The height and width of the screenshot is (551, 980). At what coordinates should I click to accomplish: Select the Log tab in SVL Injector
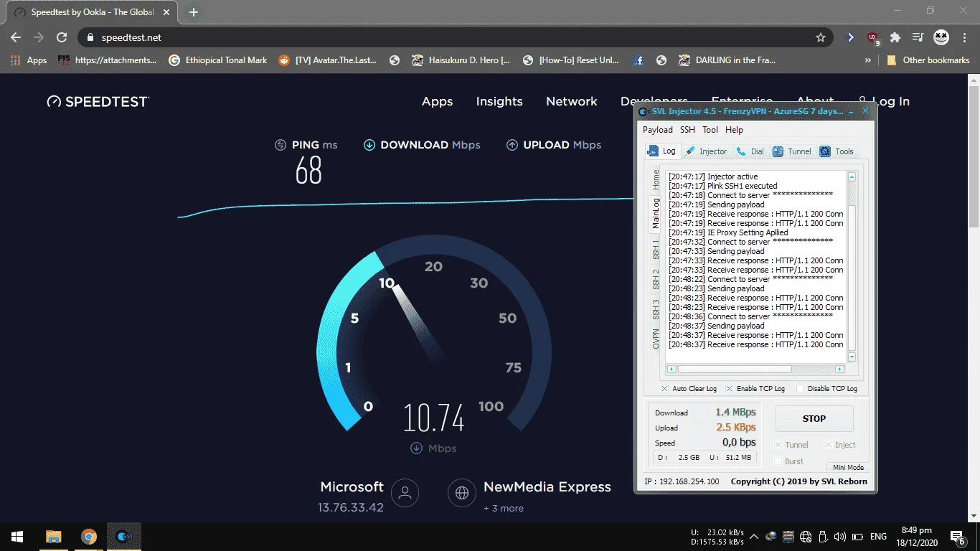coord(662,151)
